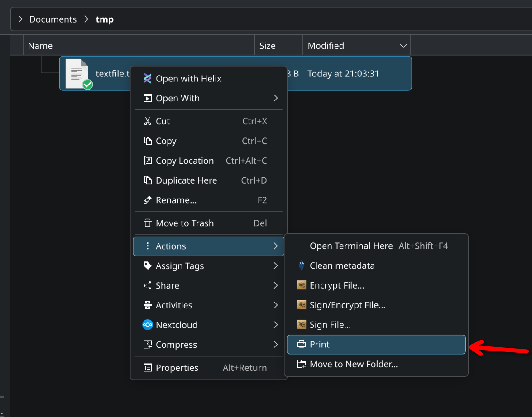Select Duplicate Here menu entry
Screen dimensions: 532x417
click(x=186, y=180)
